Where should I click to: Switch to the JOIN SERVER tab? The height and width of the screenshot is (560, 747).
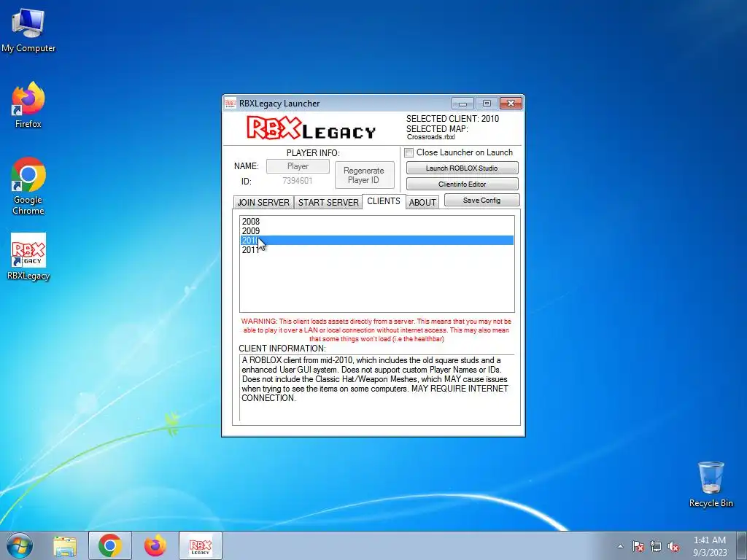pos(263,203)
